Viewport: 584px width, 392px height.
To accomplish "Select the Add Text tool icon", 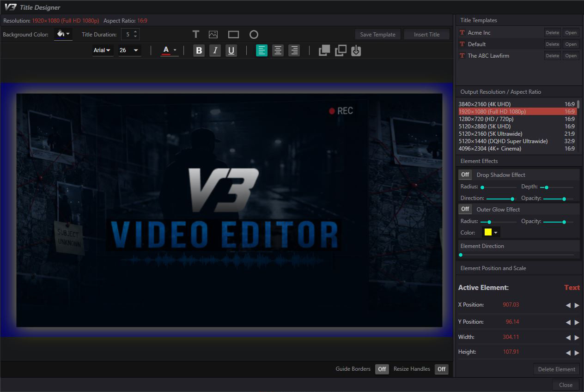I will (196, 34).
